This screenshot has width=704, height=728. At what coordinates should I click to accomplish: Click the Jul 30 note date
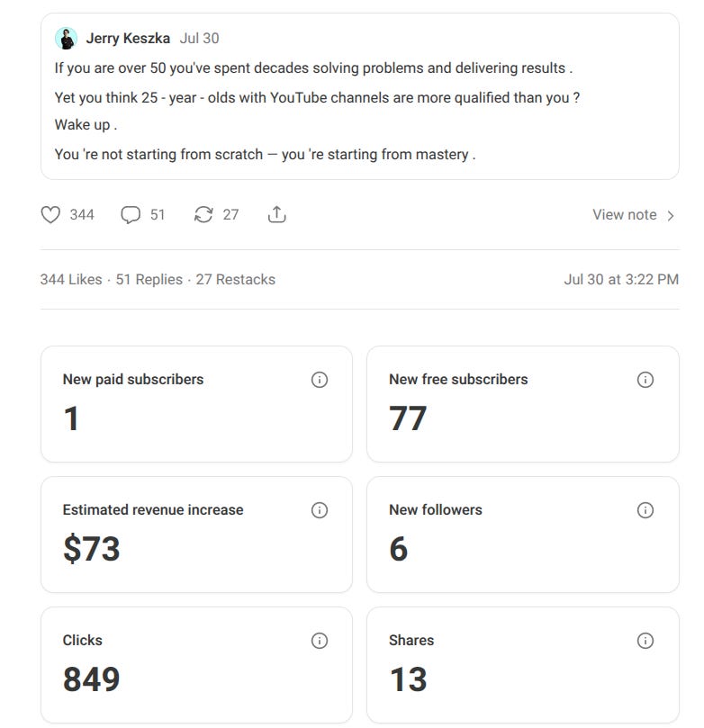click(x=199, y=39)
